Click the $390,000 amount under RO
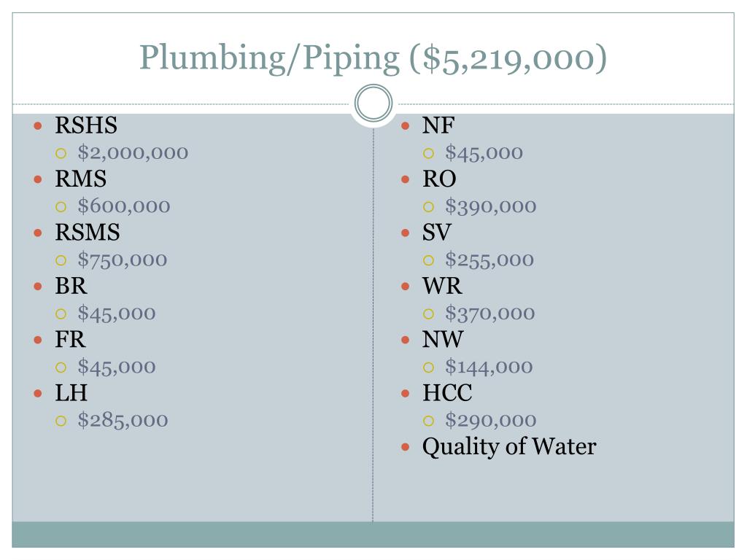 click(491, 206)
